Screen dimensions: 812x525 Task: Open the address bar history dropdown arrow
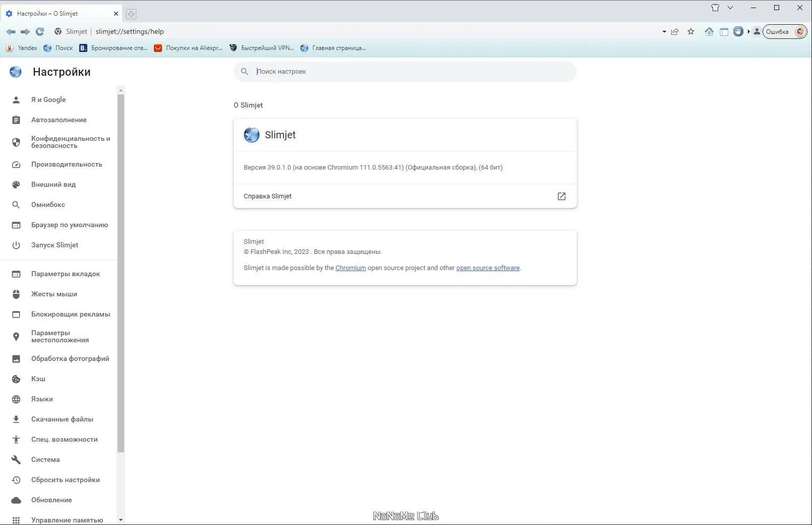(x=664, y=32)
